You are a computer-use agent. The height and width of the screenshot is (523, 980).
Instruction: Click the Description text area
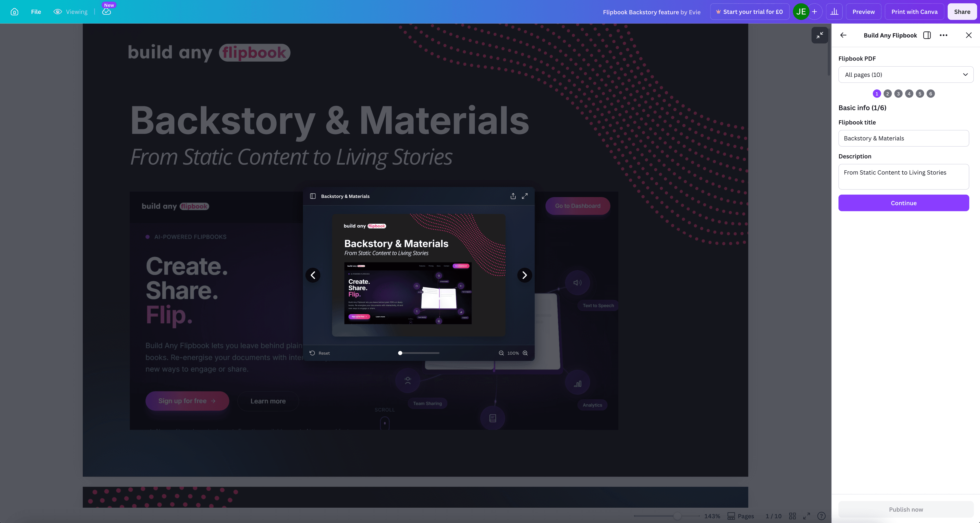903,177
